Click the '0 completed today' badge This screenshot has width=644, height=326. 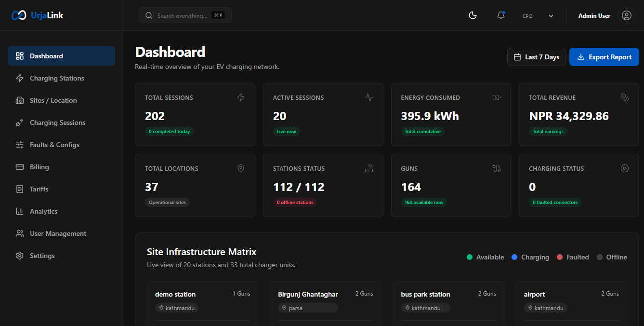pos(169,131)
